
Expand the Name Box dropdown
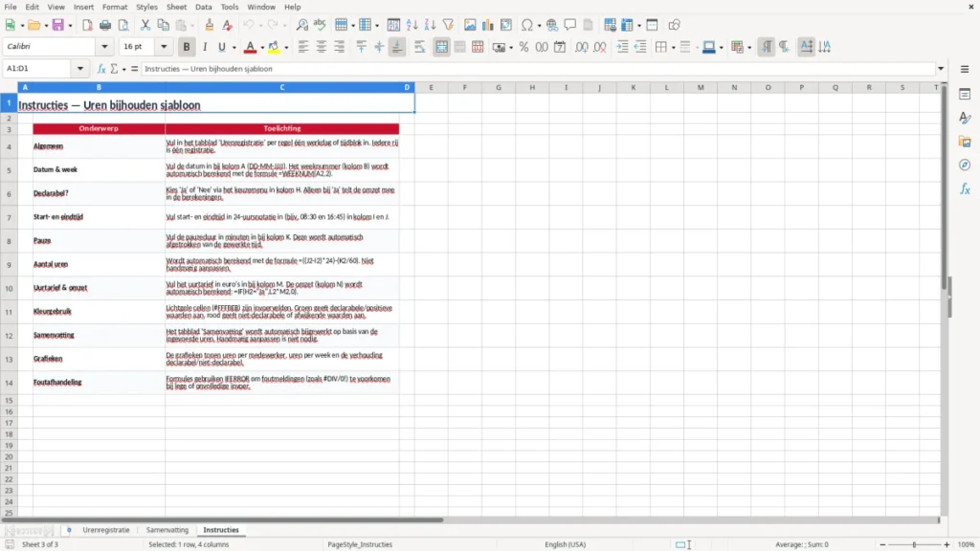click(x=80, y=69)
